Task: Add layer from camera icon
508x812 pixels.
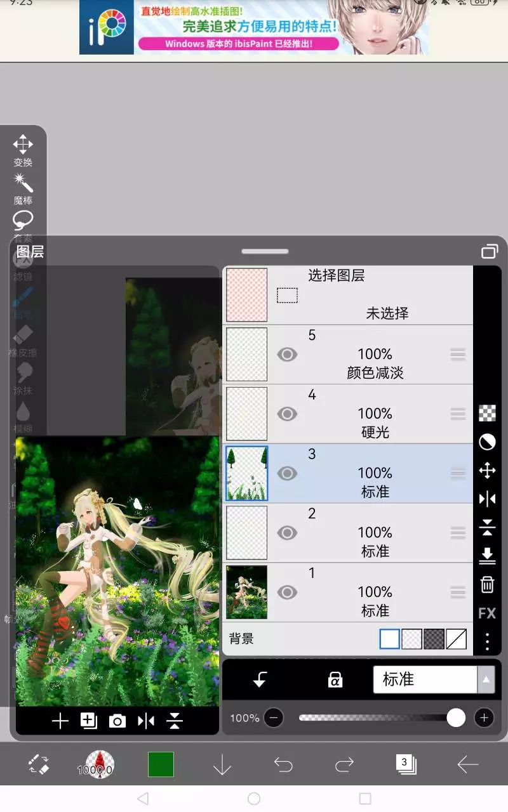Action: (117, 721)
